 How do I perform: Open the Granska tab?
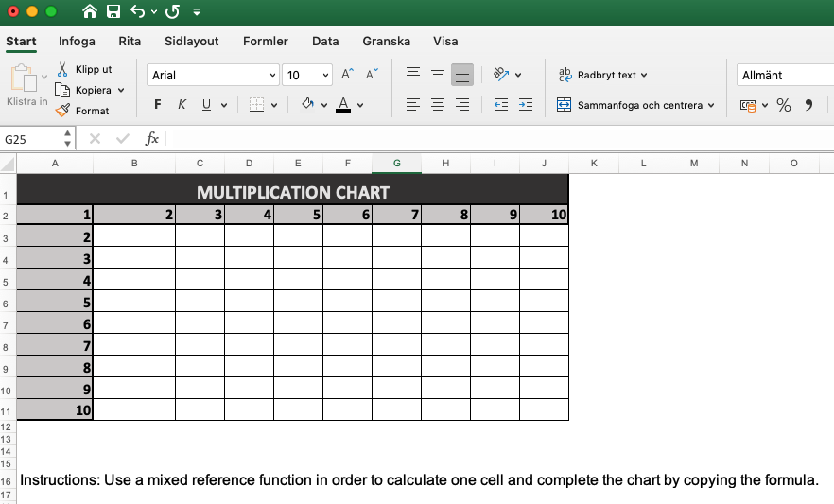(x=386, y=41)
